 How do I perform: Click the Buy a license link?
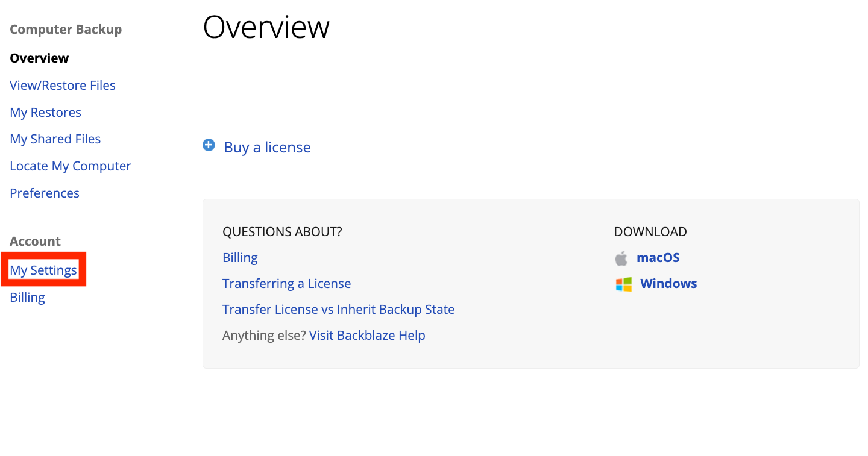tap(267, 148)
